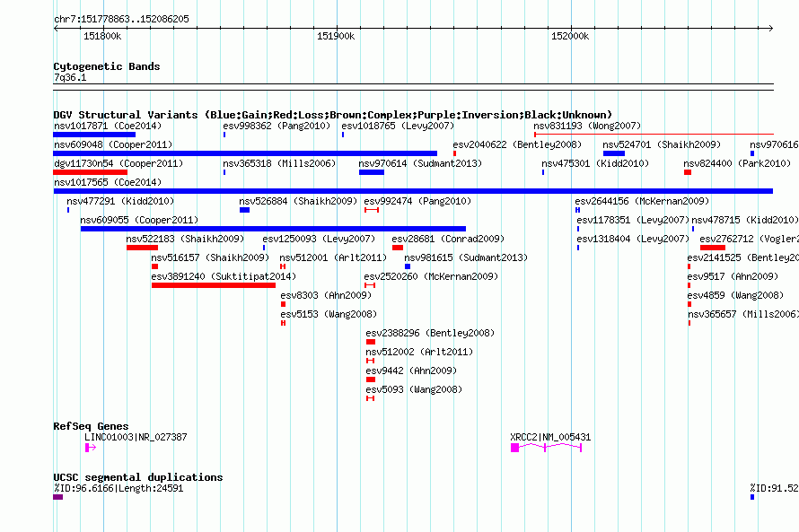Click esv28681 (Conrad2009) variant text
This screenshot has height=532, width=799.
pos(448,239)
